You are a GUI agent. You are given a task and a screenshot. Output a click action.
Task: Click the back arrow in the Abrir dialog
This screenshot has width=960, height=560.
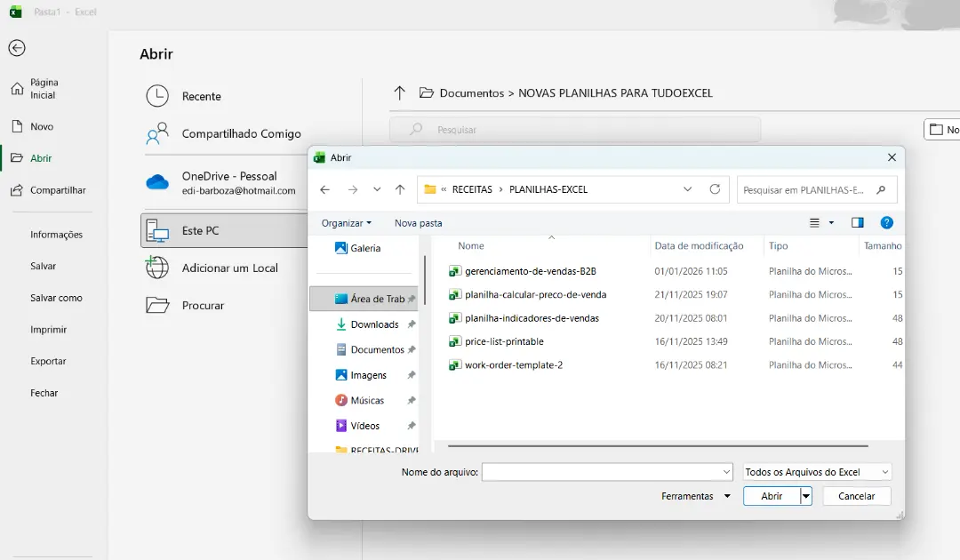(x=324, y=189)
